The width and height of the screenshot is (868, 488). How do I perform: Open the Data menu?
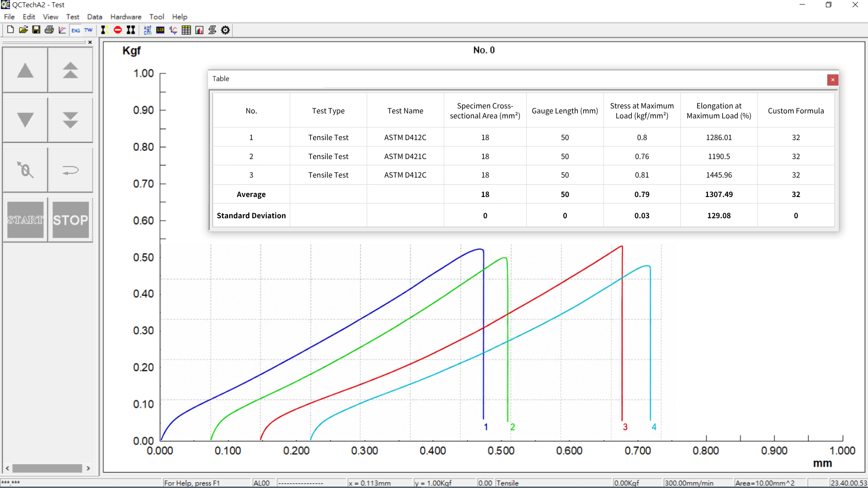pos(94,17)
